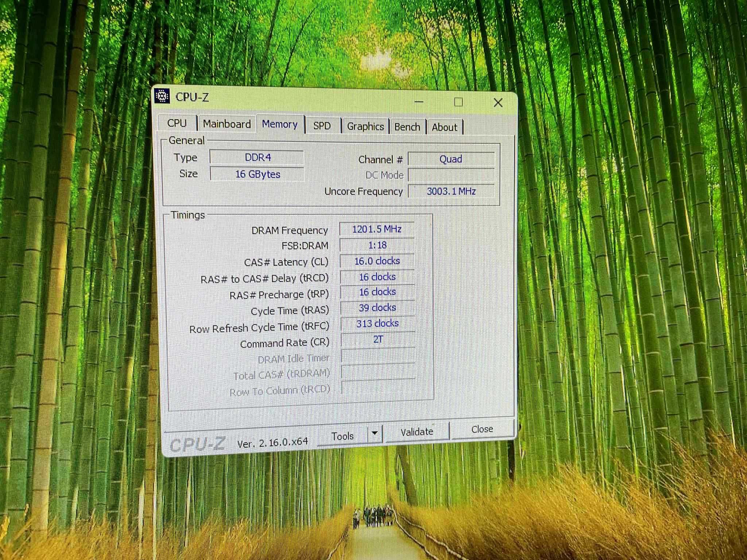Go to the Bench tab
This screenshot has width=747, height=560.
(x=407, y=127)
